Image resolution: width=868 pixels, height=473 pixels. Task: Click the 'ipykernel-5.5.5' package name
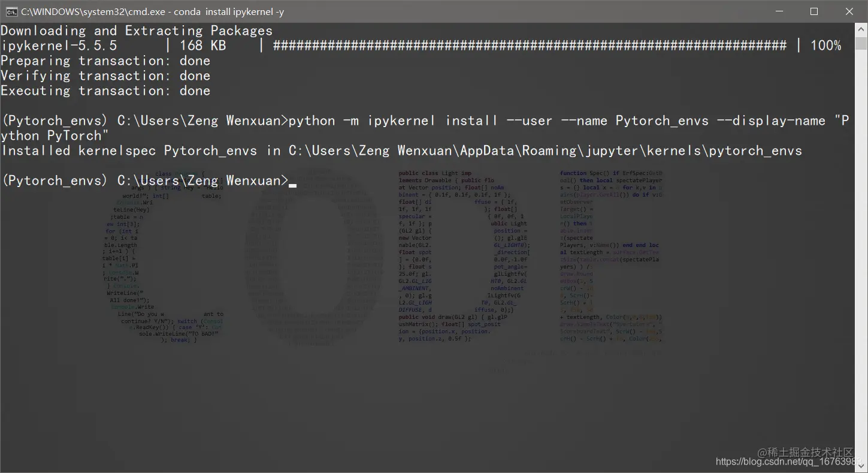(59, 46)
